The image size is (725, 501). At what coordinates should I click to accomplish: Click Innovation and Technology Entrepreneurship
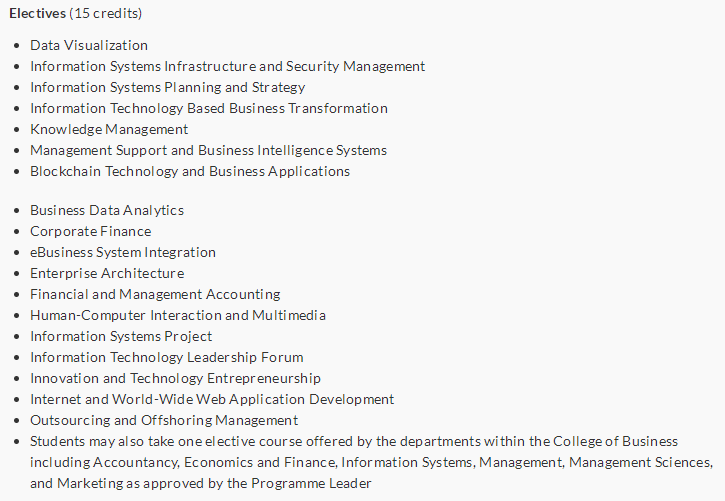[175, 378]
